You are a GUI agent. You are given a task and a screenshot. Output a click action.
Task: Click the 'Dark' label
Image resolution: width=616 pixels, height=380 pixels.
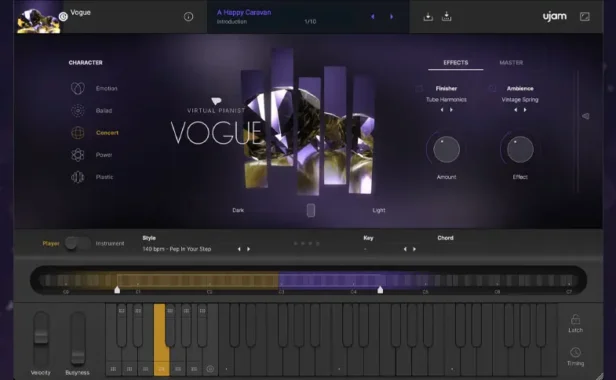(238, 210)
